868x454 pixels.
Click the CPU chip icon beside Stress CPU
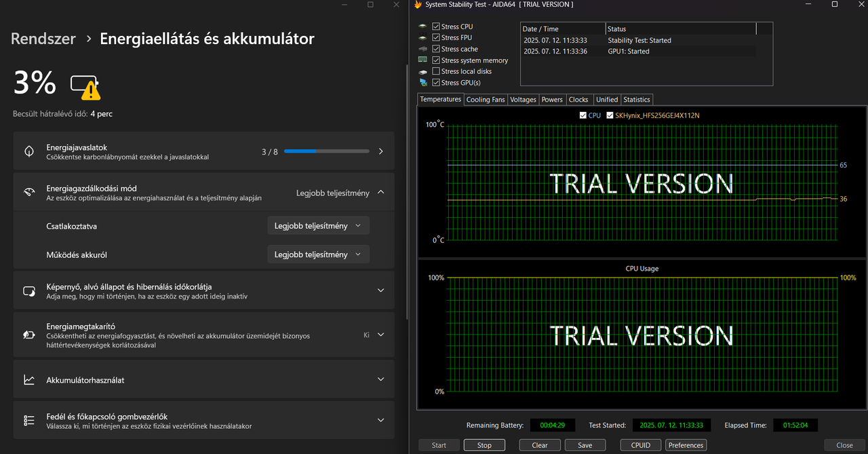click(x=423, y=26)
